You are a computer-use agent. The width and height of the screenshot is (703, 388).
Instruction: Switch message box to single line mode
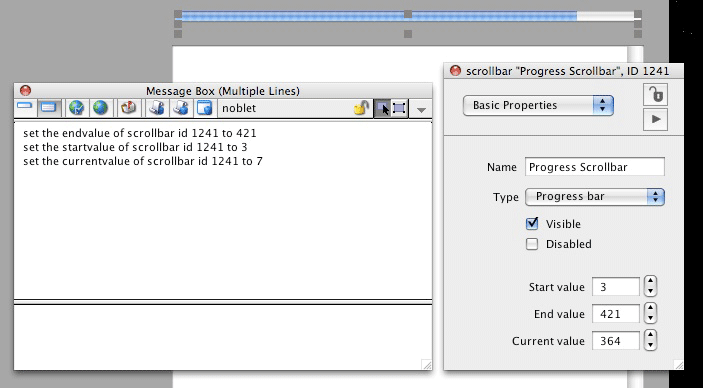pos(25,108)
